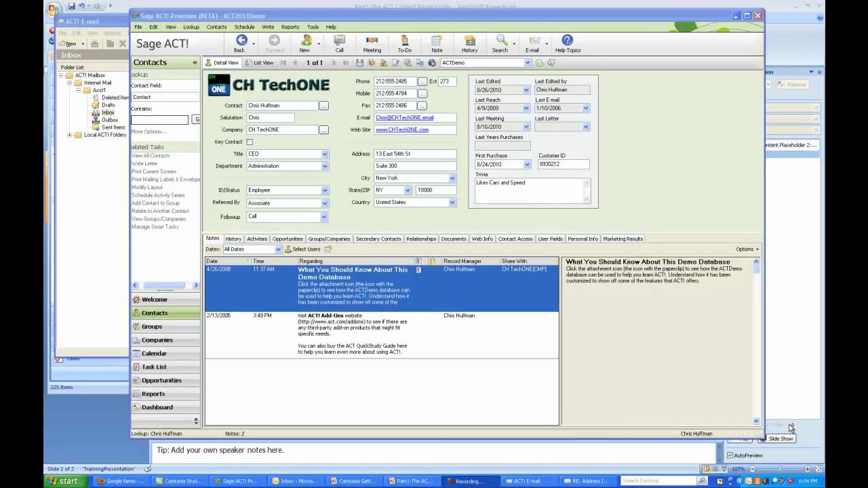The width and height of the screenshot is (868, 488).
Task: Click Select Users button
Action: (302, 249)
